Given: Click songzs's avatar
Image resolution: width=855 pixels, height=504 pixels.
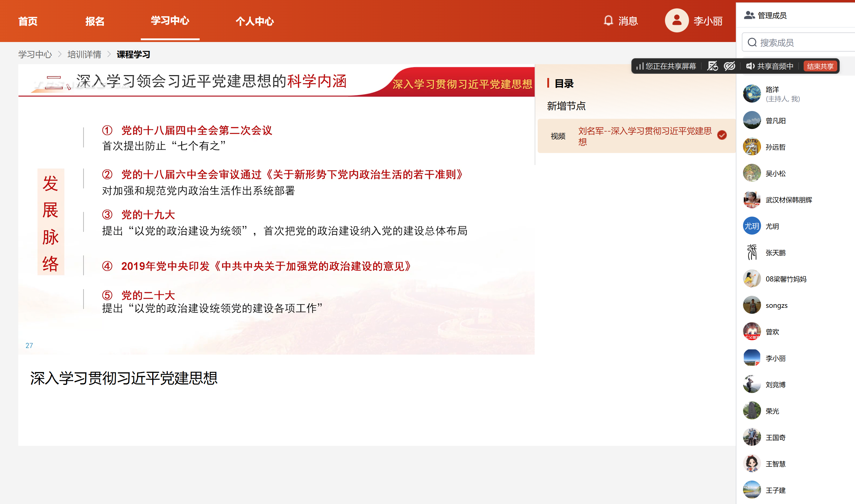Looking at the screenshot, I should (752, 305).
